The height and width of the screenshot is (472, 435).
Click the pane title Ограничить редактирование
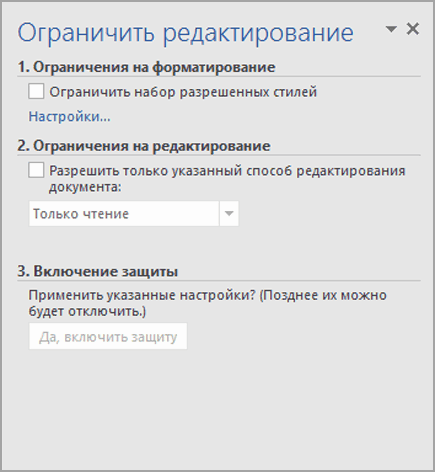tap(185, 33)
